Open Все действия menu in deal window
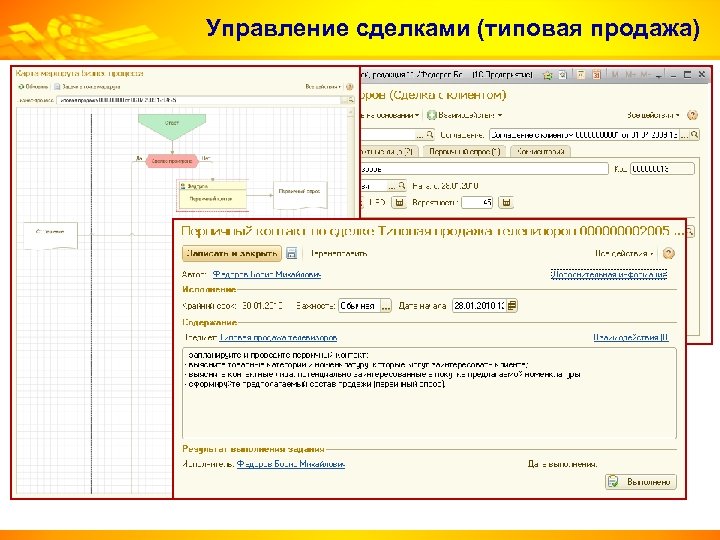Viewport: 720px width, 540px height. pos(653,115)
